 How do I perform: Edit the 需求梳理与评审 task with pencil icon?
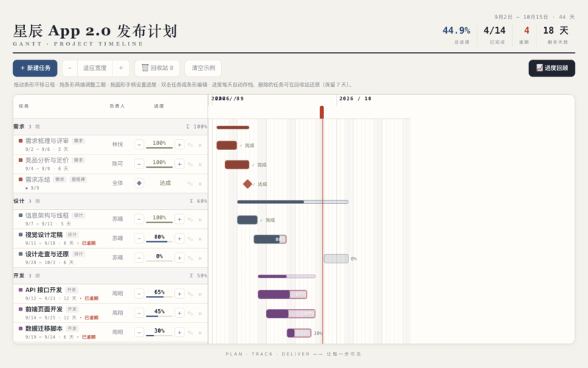pyautogui.click(x=190, y=145)
